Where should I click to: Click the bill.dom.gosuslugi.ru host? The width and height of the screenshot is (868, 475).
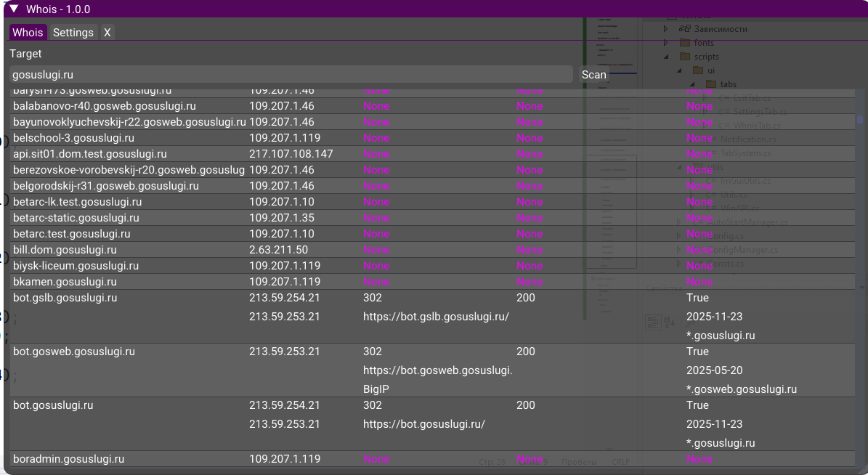65,251
